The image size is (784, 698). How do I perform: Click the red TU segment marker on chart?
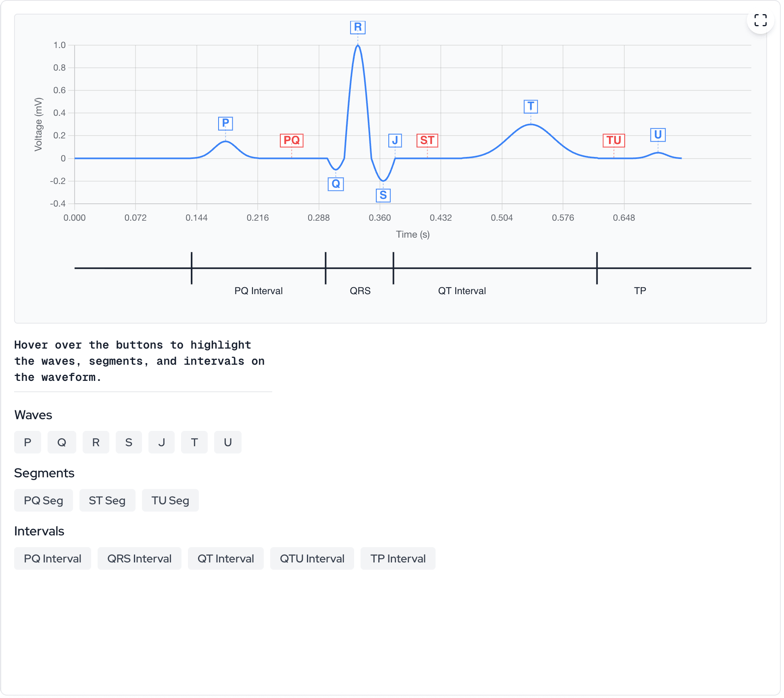coord(613,140)
